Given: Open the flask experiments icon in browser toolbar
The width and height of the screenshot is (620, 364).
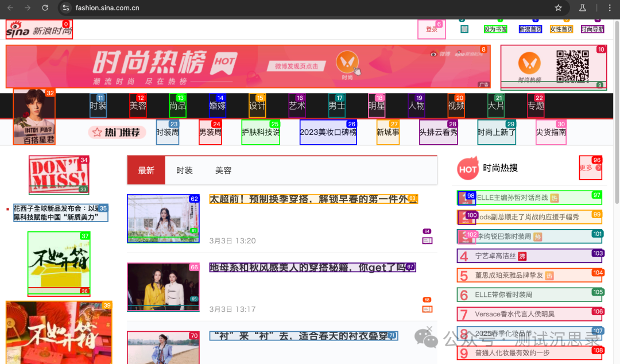Looking at the screenshot, I should (583, 8).
